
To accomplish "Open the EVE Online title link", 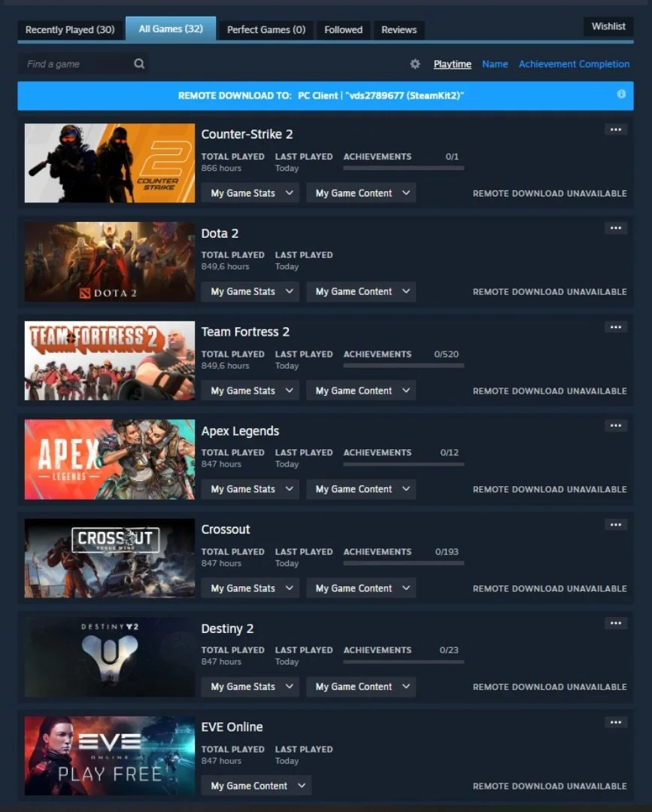I will point(232,727).
